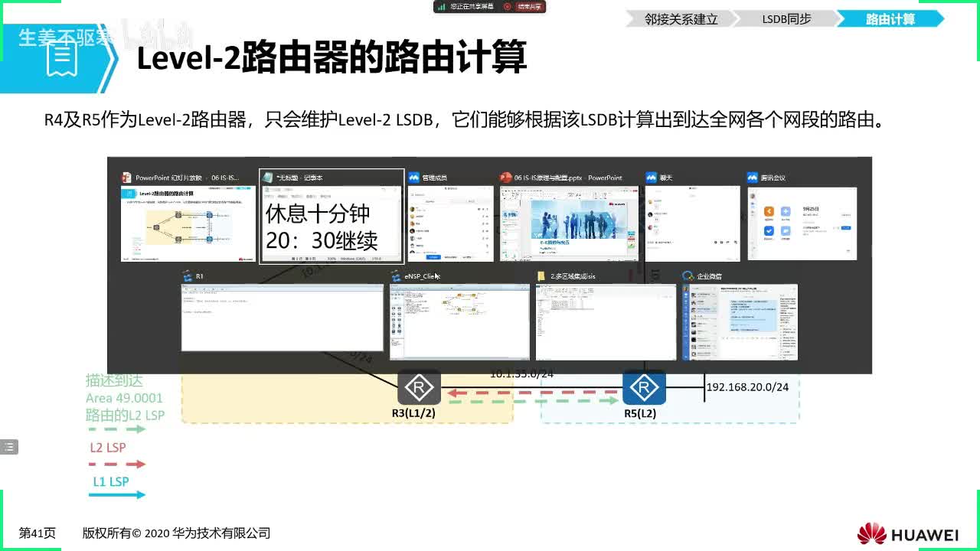This screenshot has height=551, width=980.
Task: Click the slide title Level-2路由器的路由计算
Action: (332, 59)
